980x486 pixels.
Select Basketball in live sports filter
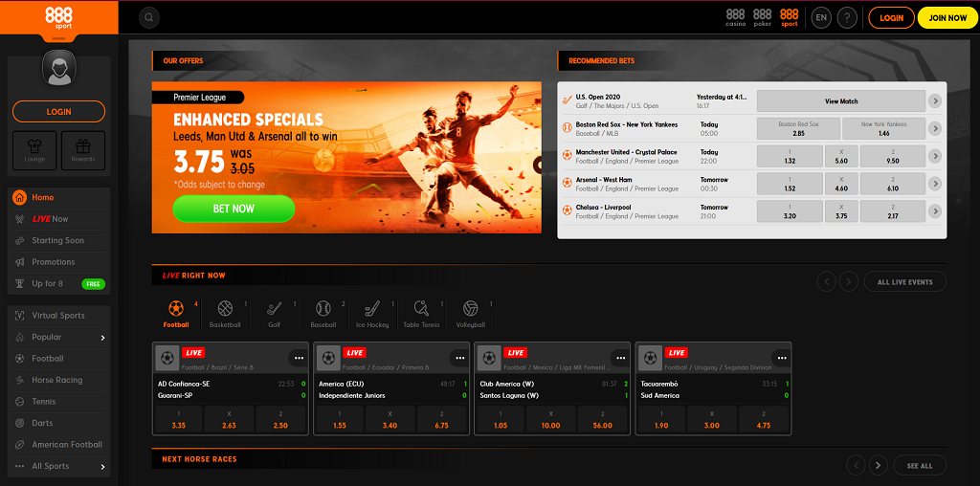pyautogui.click(x=226, y=314)
